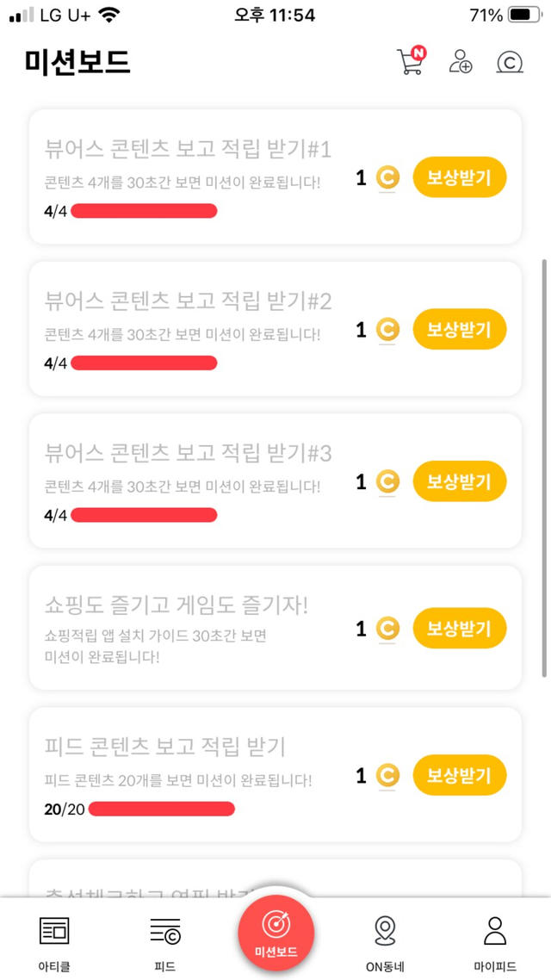
Task: Click the 20/20 red progress bar
Action: coord(161,809)
